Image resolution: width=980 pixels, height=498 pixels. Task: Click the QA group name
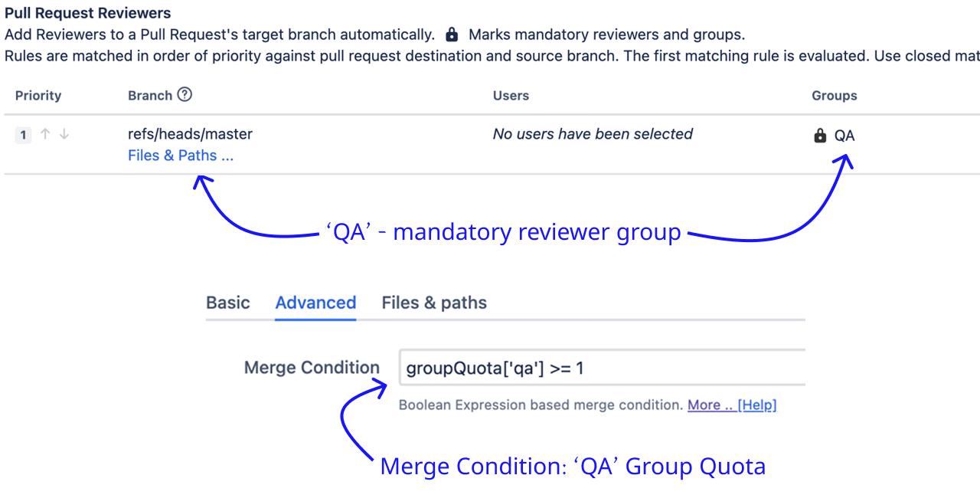(x=844, y=136)
